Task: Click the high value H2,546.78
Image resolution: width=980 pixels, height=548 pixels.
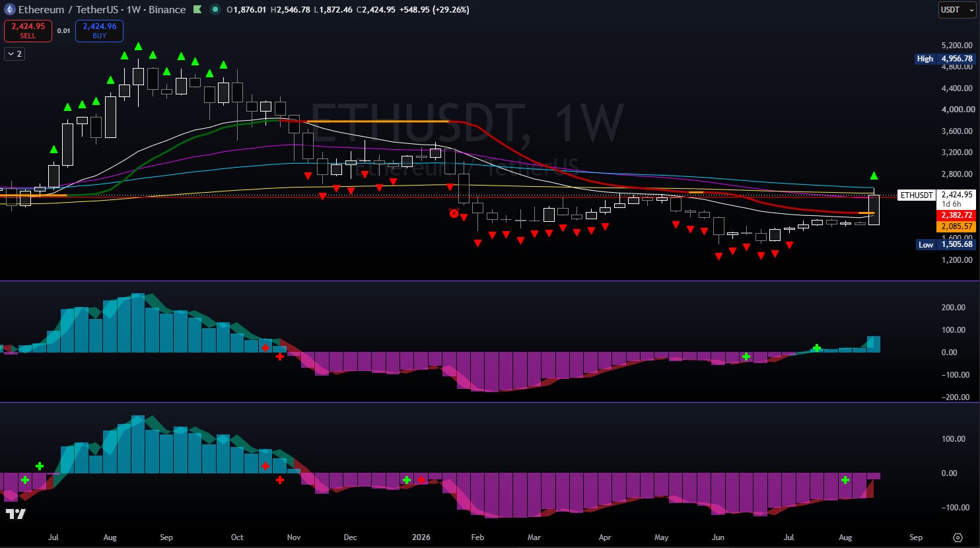Action: [290, 10]
